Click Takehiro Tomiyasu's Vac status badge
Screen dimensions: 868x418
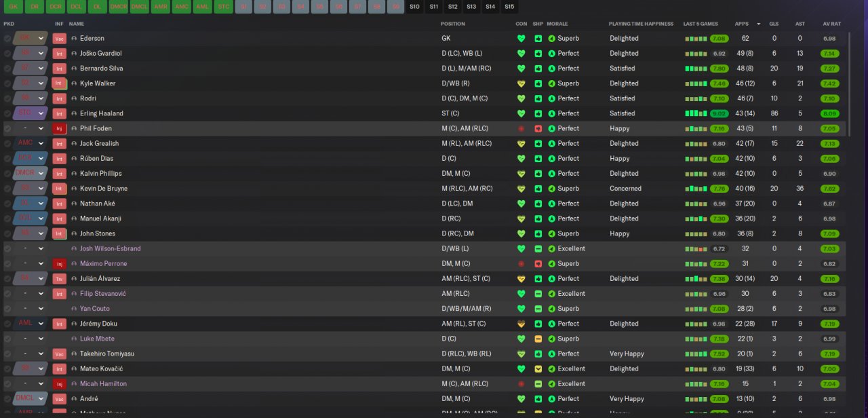coord(60,354)
